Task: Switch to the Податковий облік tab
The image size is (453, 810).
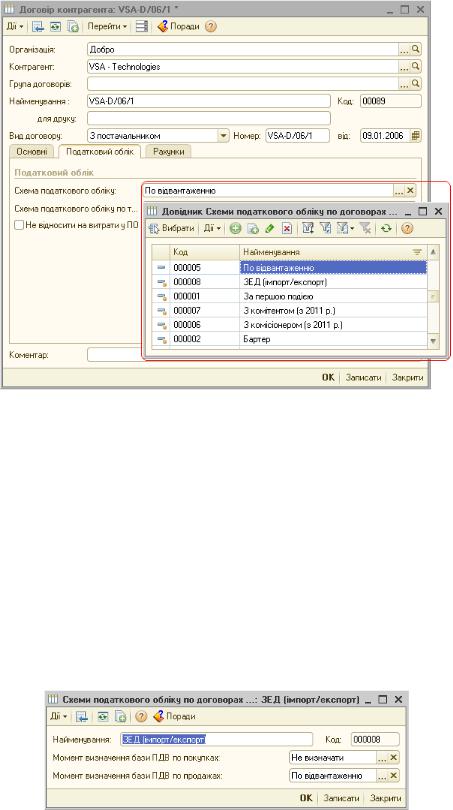Action: [100, 151]
